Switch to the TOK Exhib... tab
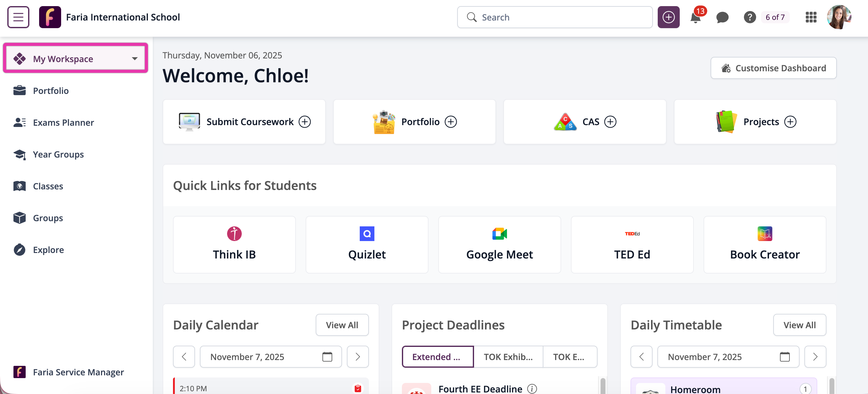The image size is (868, 394). (508, 357)
